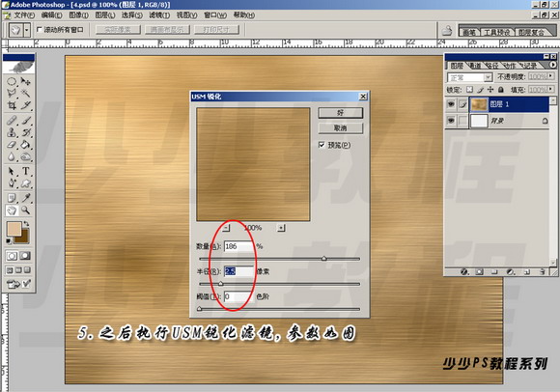Enable Quick Mask mode
This screenshot has width=560, height=392.
point(25,256)
